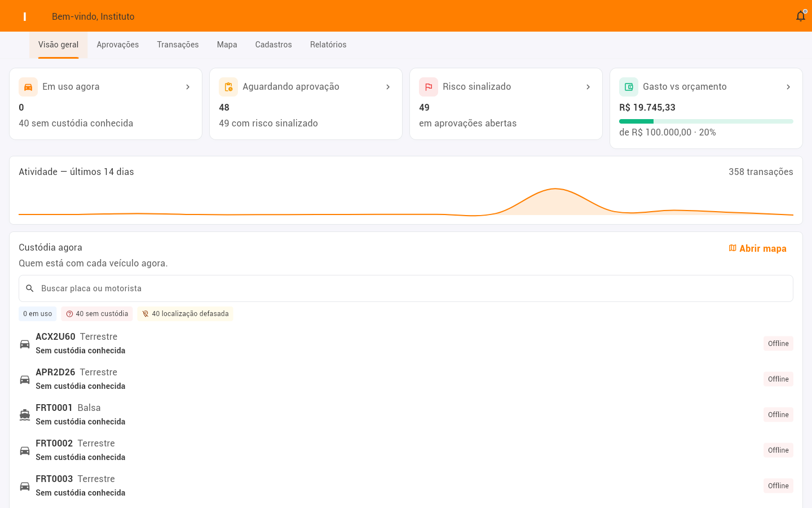Click the 358 transações count
The width and height of the screenshot is (812, 508).
click(x=761, y=172)
